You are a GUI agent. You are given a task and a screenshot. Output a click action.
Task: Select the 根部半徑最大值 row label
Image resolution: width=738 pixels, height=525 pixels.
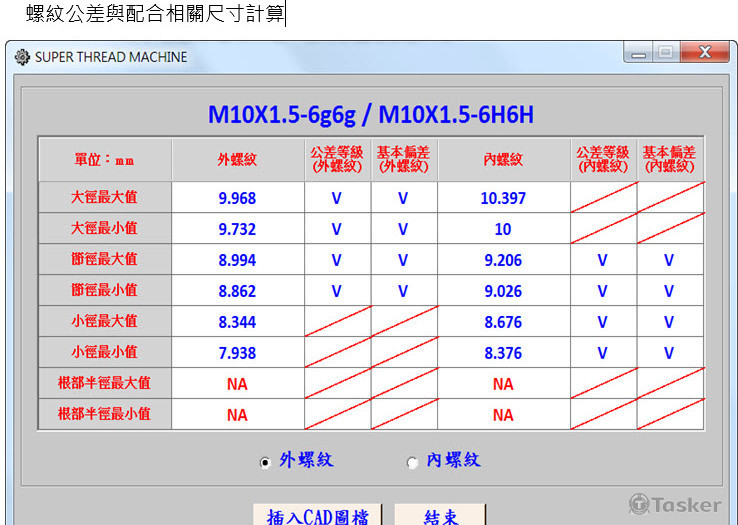pos(104,383)
